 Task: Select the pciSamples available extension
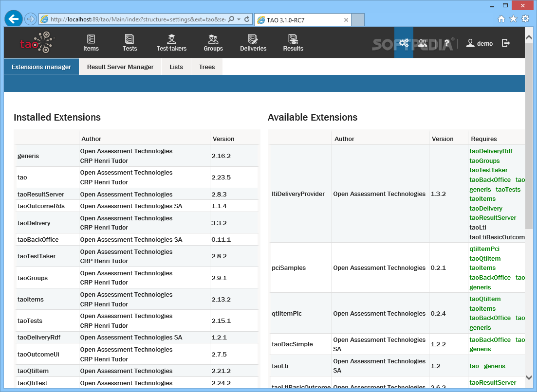click(x=289, y=267)
